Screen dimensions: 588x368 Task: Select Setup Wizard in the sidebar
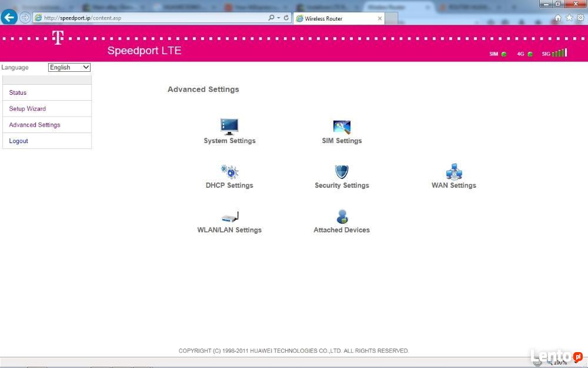click(x=47, y=108)
